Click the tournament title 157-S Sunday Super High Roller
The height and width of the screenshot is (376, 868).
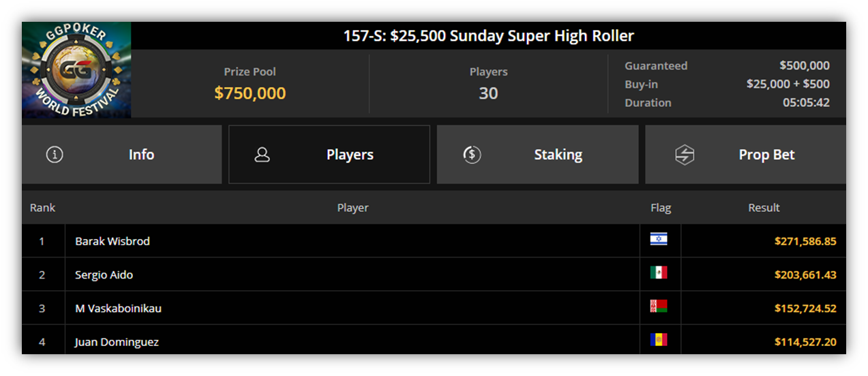coord(488,35)
